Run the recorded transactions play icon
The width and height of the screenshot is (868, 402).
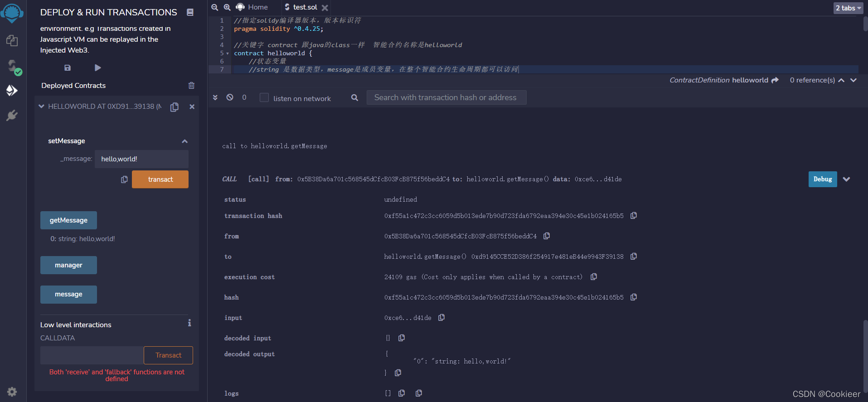97,68
